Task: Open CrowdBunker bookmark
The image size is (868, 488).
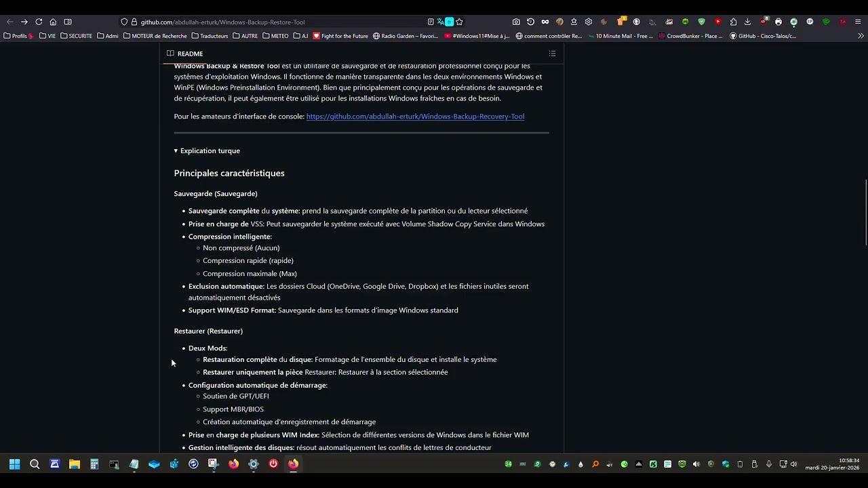Action: click(691, 36)
